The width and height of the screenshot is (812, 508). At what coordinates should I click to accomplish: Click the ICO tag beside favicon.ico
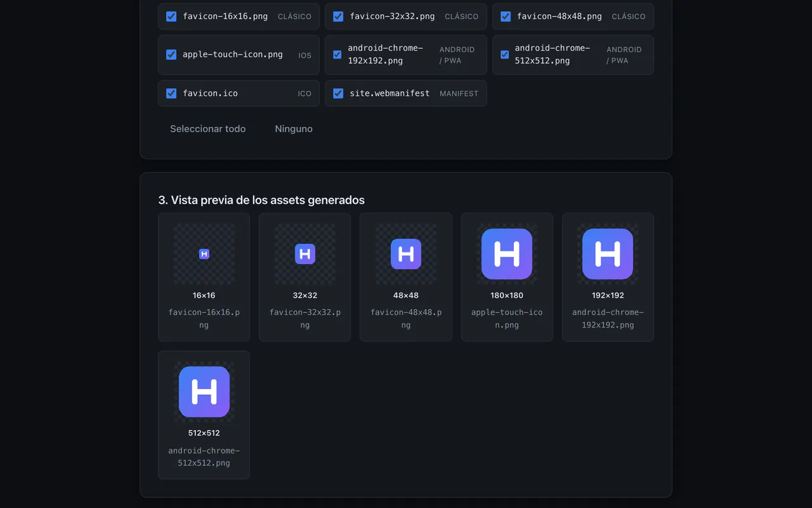click(x=304, y=93)
